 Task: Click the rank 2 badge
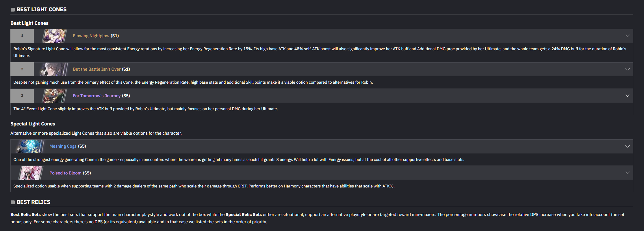[22, 69]
